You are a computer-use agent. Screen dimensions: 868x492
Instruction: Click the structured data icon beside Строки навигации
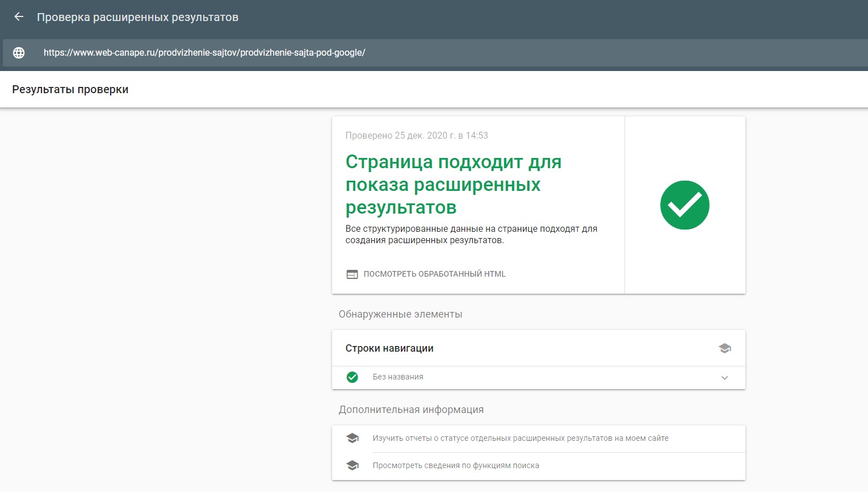coord(725,348)
